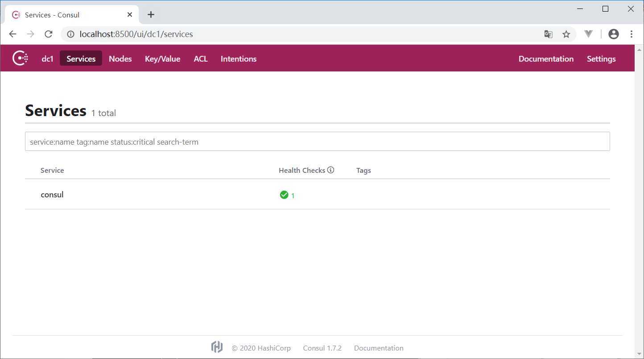The image size is (644, 359).
Task: Click the page scrollbar down arrow
Action: 639,354
